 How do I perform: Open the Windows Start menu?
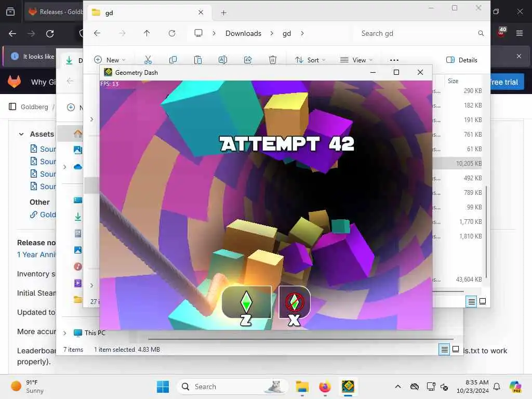163,387
